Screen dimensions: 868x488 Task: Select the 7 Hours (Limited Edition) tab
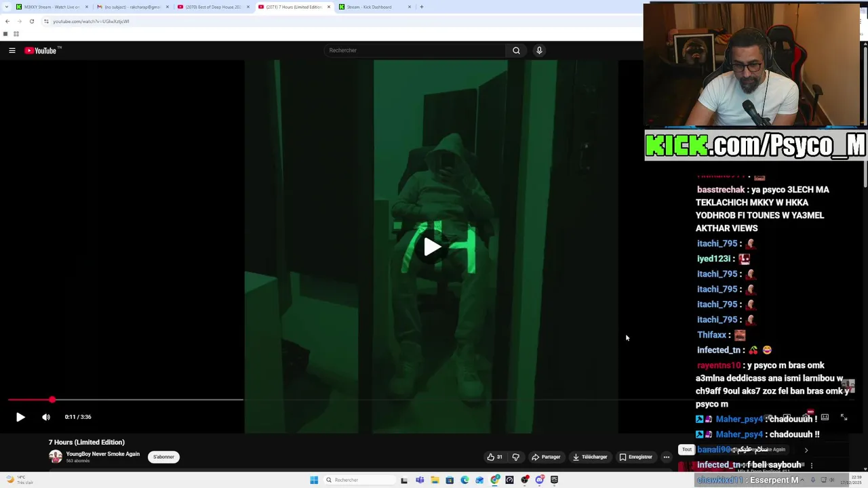point(294,7)
